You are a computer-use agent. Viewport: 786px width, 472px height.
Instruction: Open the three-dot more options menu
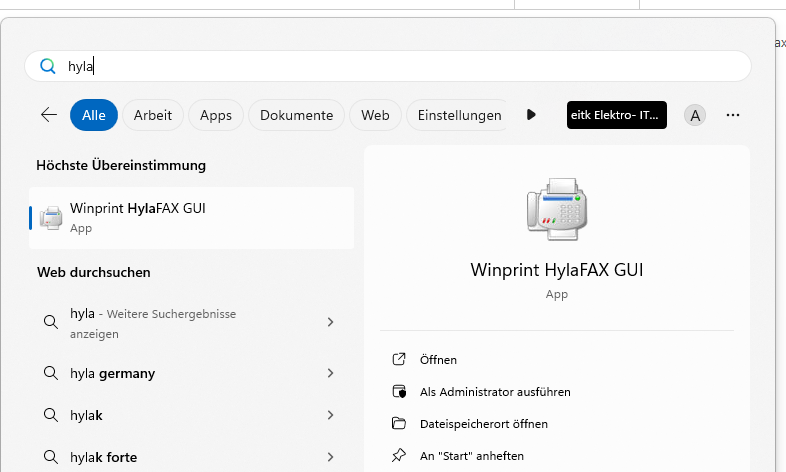point(733,115)
